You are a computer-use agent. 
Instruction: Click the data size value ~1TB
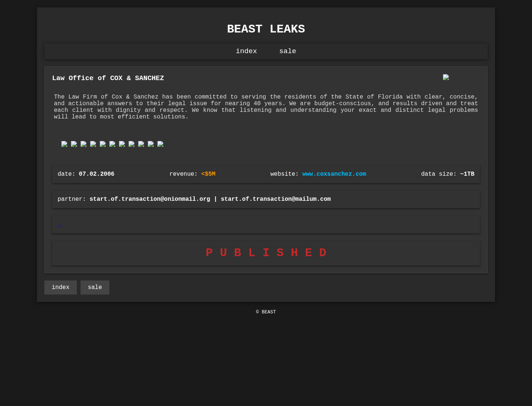(467, 174)
